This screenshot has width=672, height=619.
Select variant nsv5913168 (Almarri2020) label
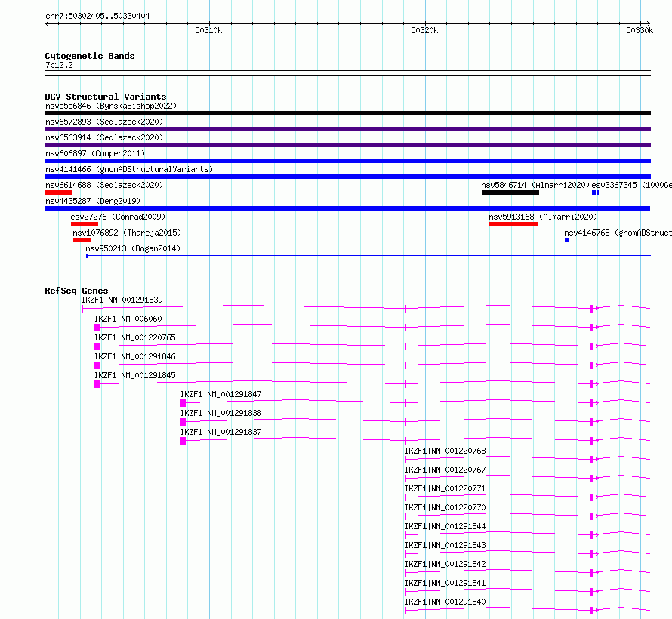[543, 217]
